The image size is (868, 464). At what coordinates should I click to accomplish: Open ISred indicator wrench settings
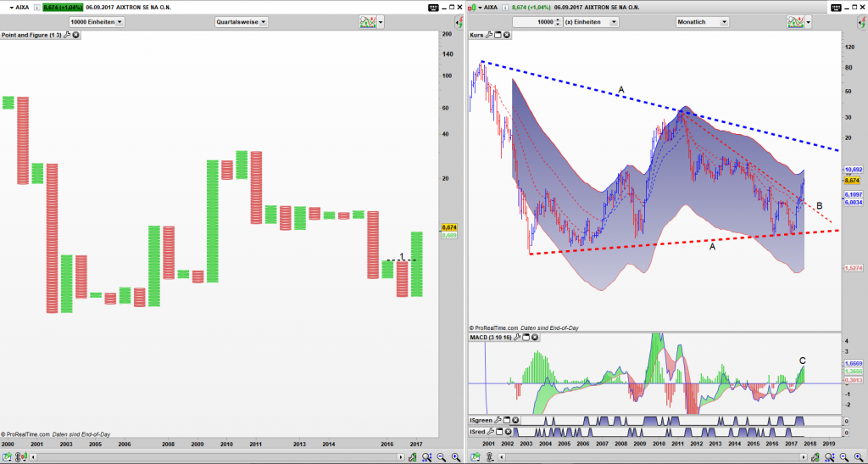492,432
